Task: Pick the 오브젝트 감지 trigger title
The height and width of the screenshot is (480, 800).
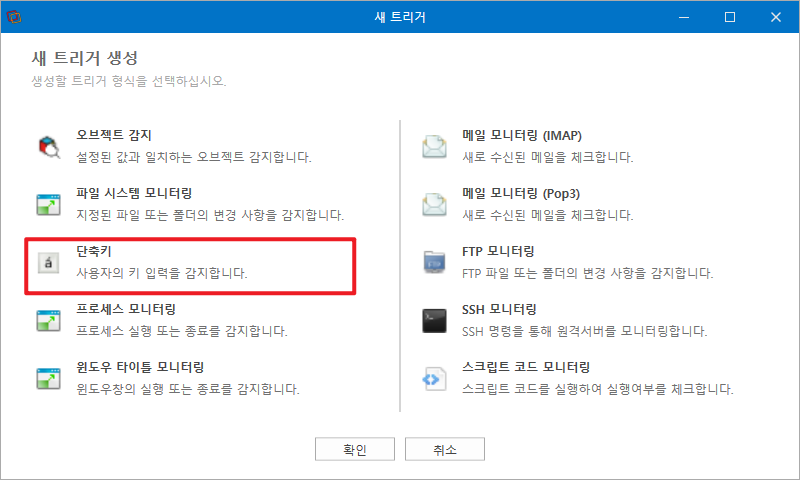Action: pyautogui.click(x=114, y=135)
